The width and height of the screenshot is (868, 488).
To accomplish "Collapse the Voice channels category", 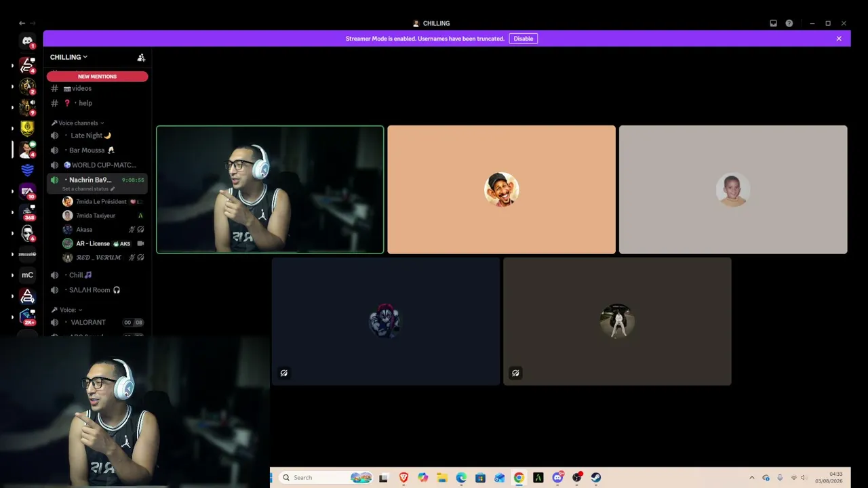I will pyautogui.click(x=78, y=123).
